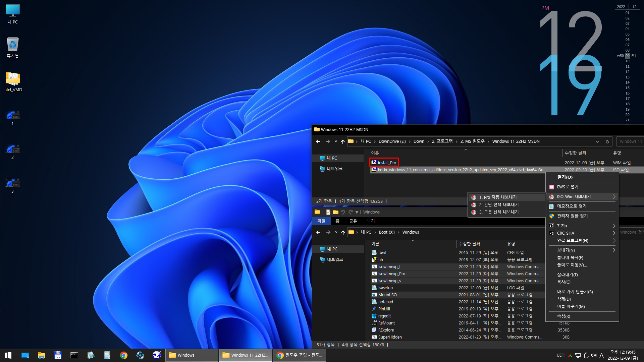Go up one folder in MSDN window

[342, 141]
